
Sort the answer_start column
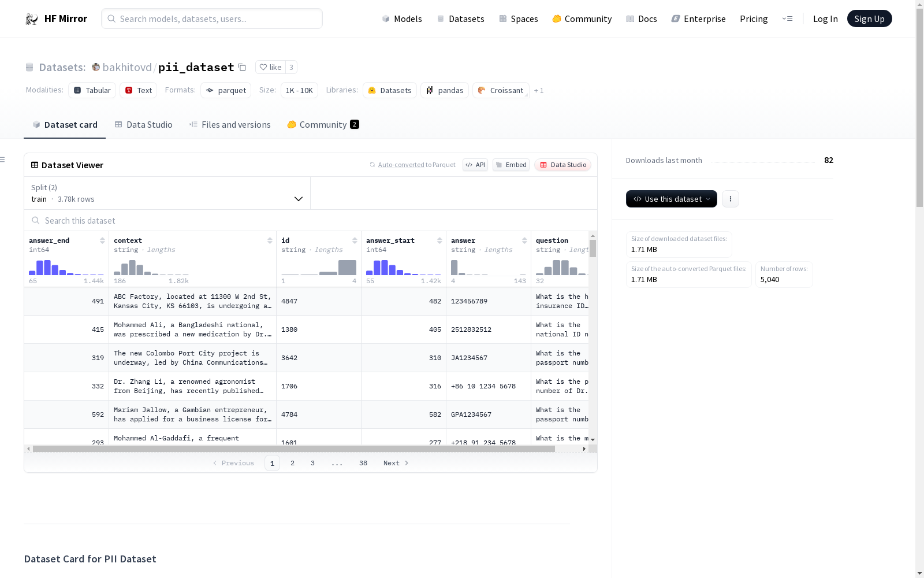point(439,240)
